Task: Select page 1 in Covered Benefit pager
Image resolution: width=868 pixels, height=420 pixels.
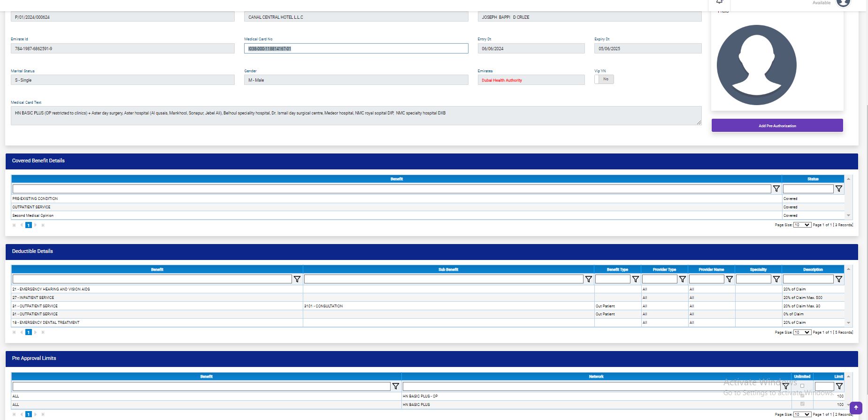Action: [x=29, y=225]
